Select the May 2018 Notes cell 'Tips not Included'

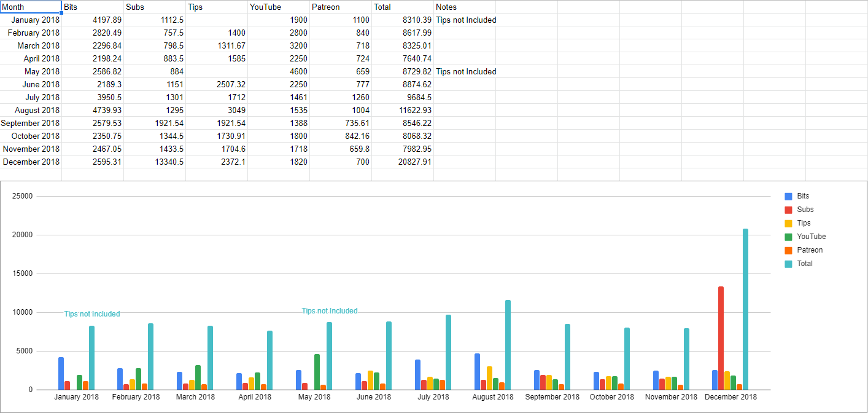[465, 71]
